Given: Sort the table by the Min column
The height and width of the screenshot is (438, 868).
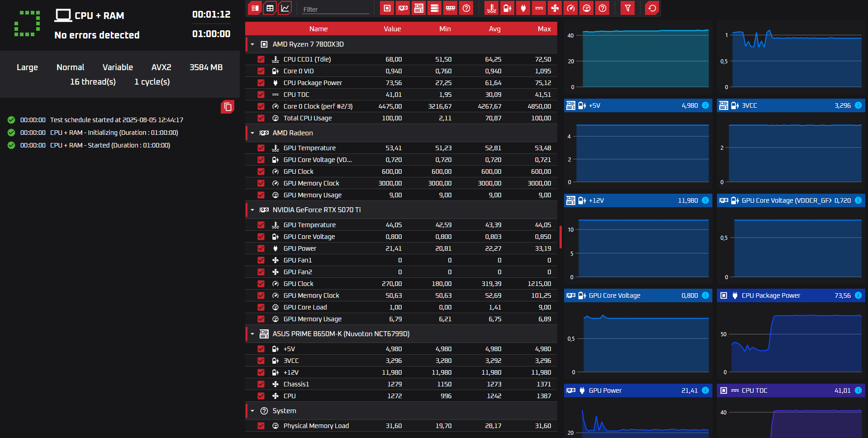Looking at the screenshot, I should 445,29.
